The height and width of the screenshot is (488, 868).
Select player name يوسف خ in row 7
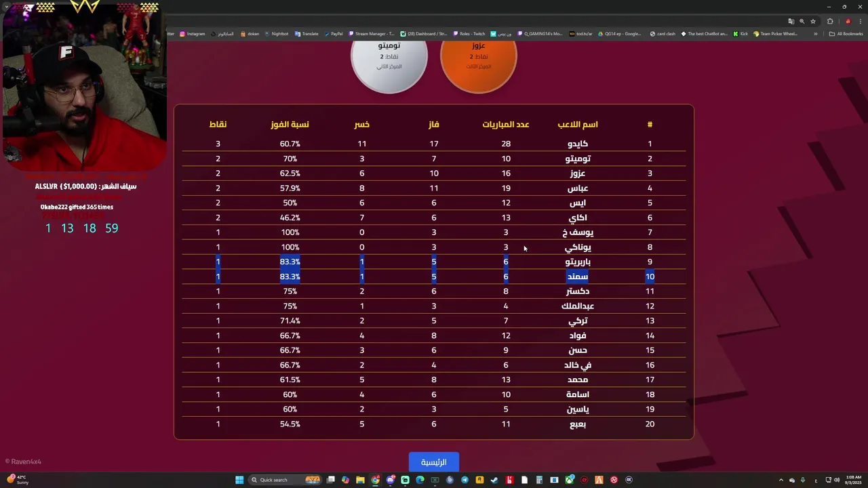click(578, 232)
